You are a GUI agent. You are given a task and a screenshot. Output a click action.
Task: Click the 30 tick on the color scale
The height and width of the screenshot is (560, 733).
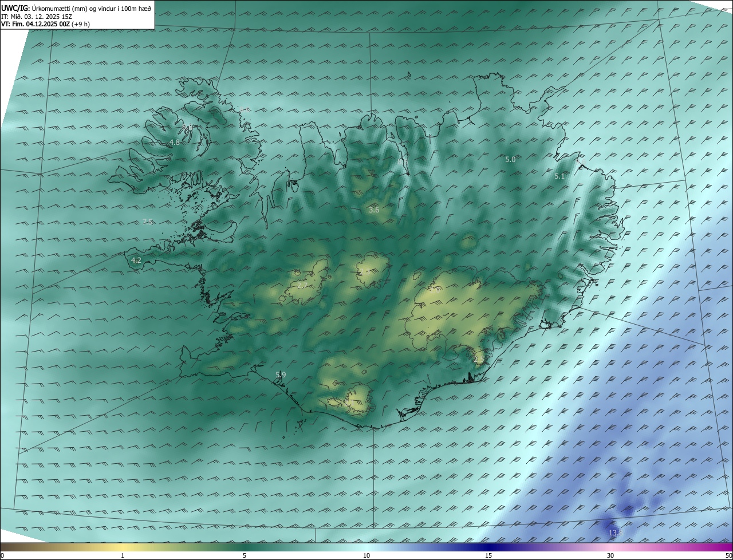(610, 555)
